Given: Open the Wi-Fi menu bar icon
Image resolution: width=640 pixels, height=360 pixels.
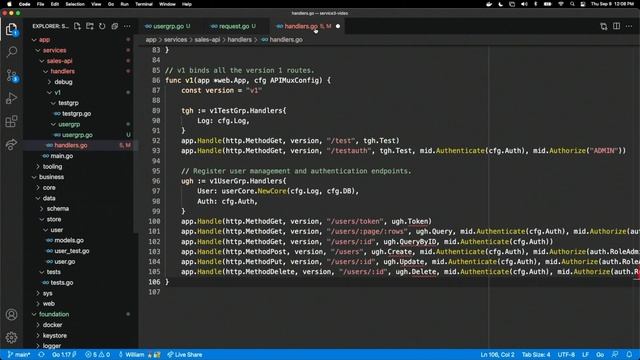Looking at the screenshot, I should [x=561, y=4].
